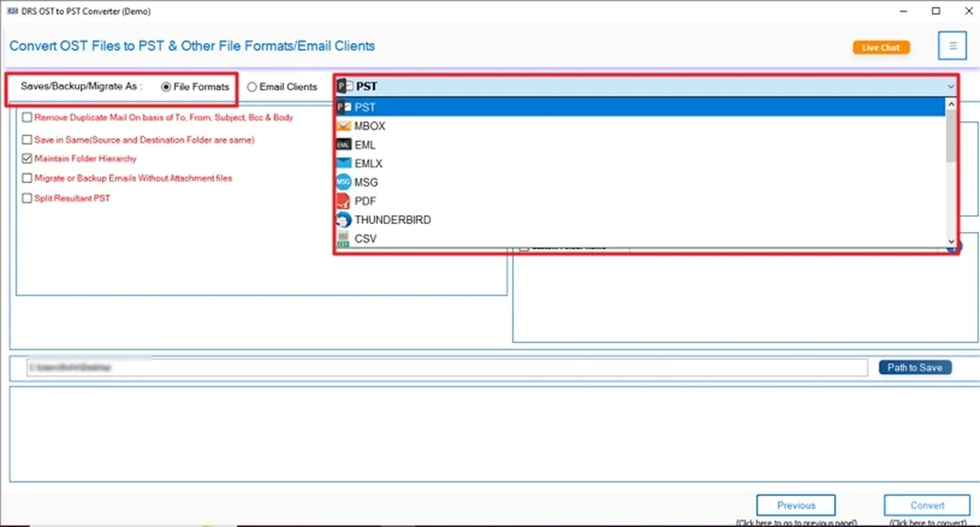
Task: Click the Live Chat button
Action: [881, 47]
